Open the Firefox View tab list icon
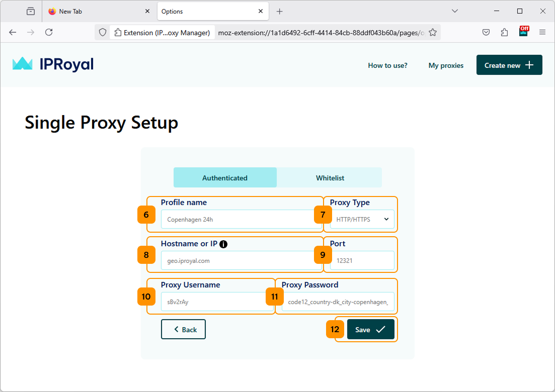Screen dimensions: 555x392 point(31,12)
